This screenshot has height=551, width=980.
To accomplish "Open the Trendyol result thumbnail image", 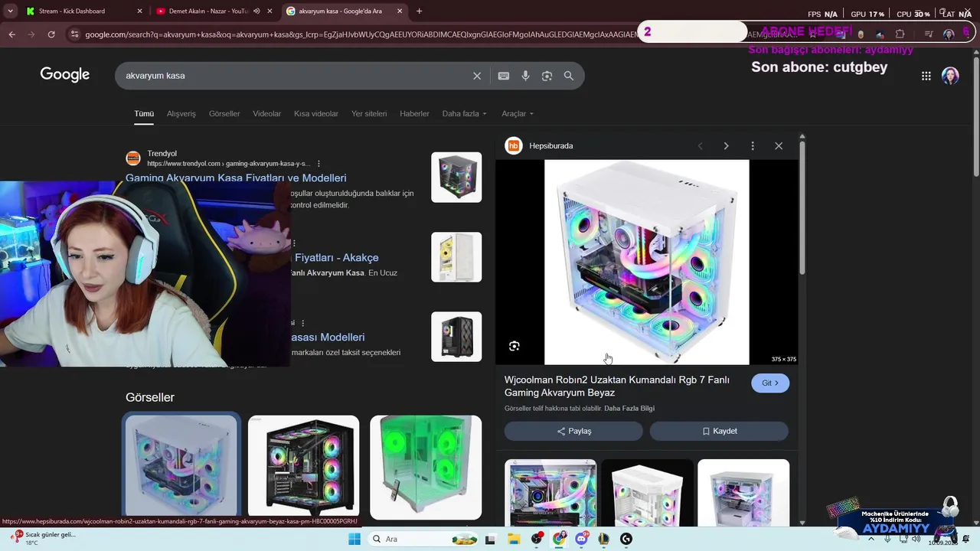I will pos(456,178).
